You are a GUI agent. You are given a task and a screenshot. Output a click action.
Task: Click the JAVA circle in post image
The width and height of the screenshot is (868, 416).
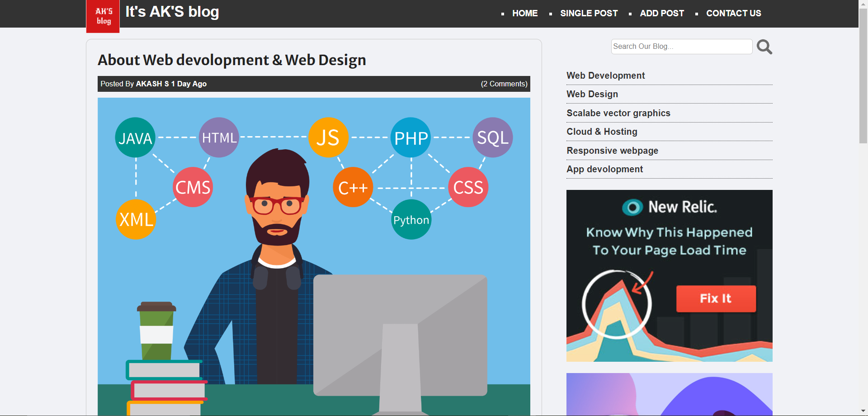tap(135, 137)
